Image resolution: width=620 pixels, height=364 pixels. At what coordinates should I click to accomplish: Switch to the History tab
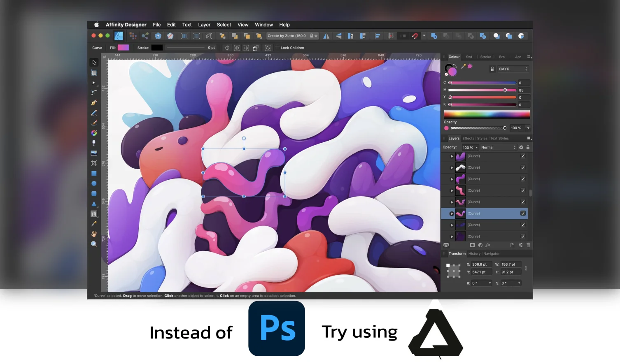[x=474, y=254]
